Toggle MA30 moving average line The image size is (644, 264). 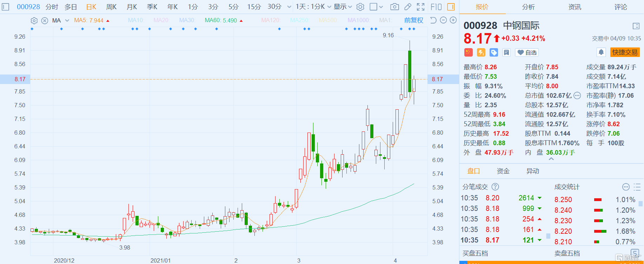187,20
